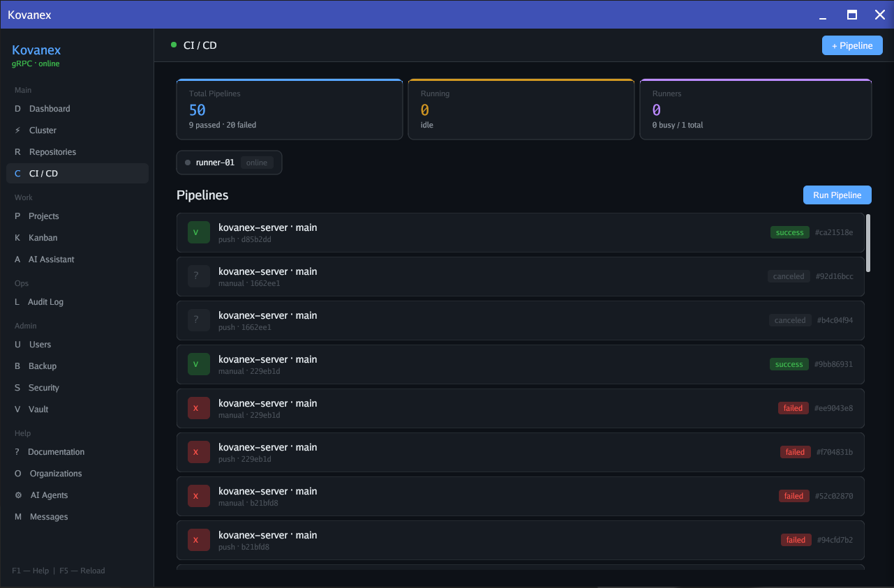Select the Audit Log sidebar icon
This screenshot has height=588, width=894.
click(x=17, y=301)
